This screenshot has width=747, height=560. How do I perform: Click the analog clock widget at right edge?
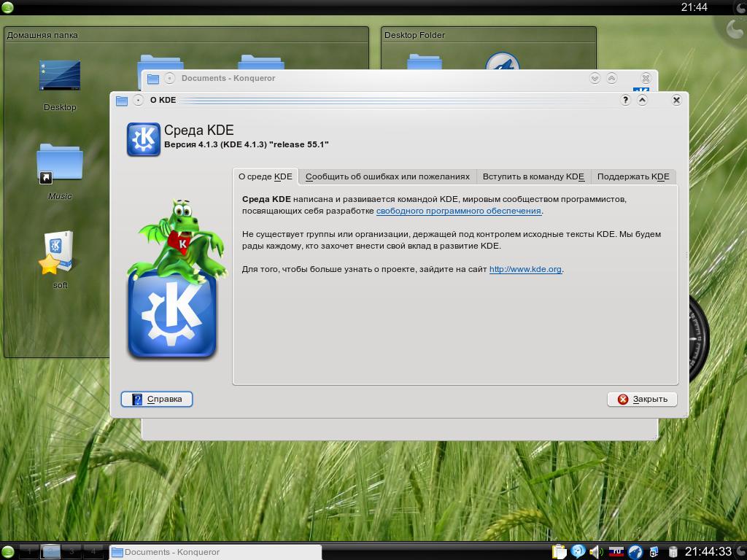tap(699, 338)
